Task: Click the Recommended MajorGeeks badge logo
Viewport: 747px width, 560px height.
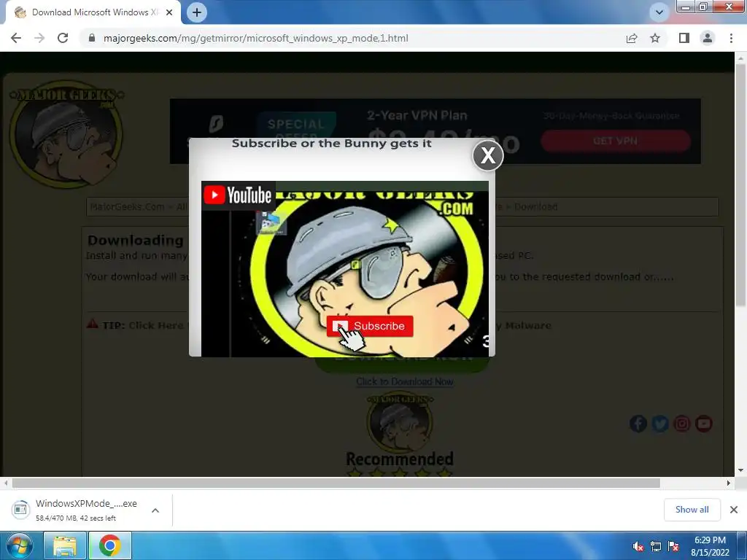Action: coord(400,421)
